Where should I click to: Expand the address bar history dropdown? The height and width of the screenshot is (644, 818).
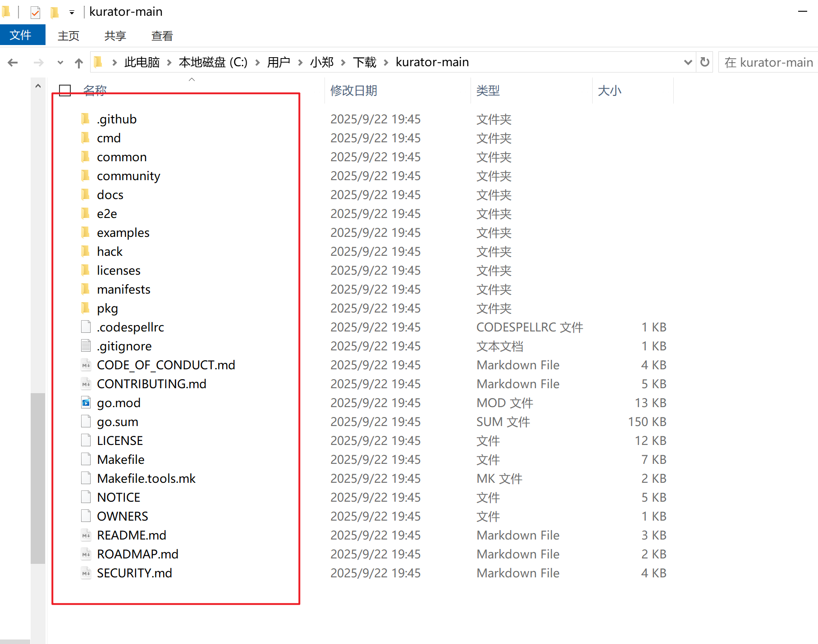tap(688, 62)
